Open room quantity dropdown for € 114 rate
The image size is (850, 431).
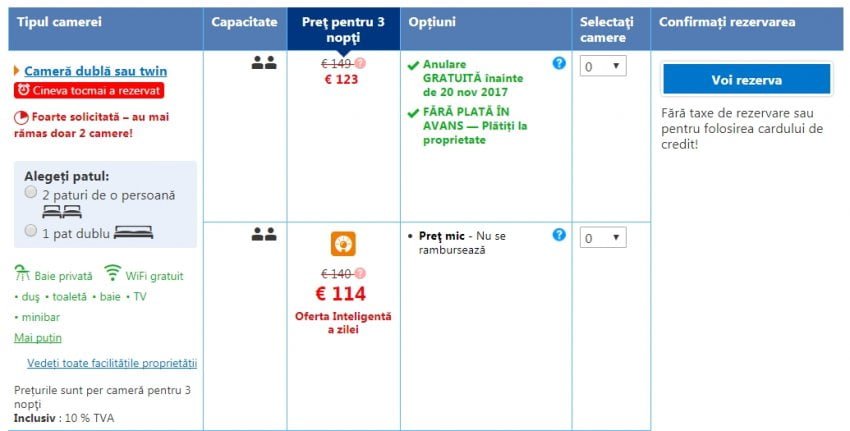(603, 238)
